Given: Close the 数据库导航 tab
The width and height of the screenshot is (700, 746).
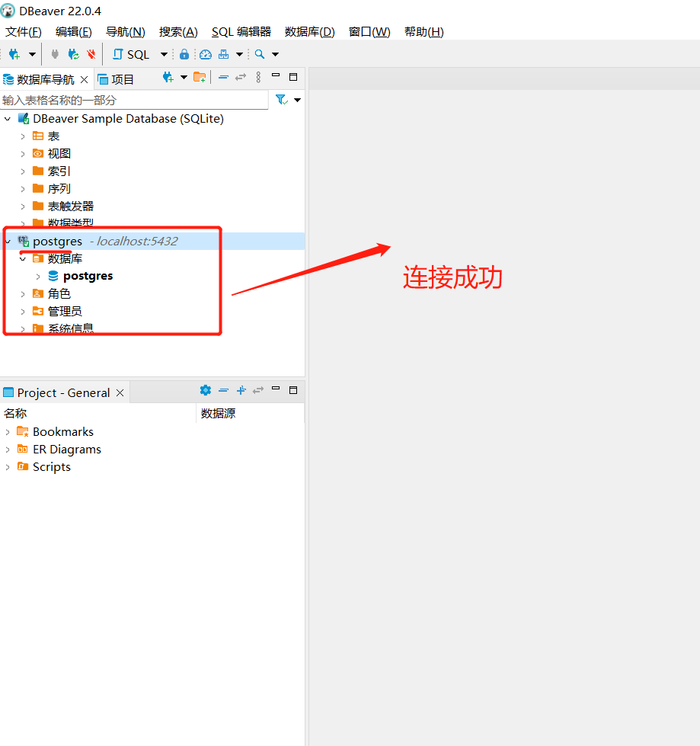Looking at the screenshot, I should (x=85, y=79).
